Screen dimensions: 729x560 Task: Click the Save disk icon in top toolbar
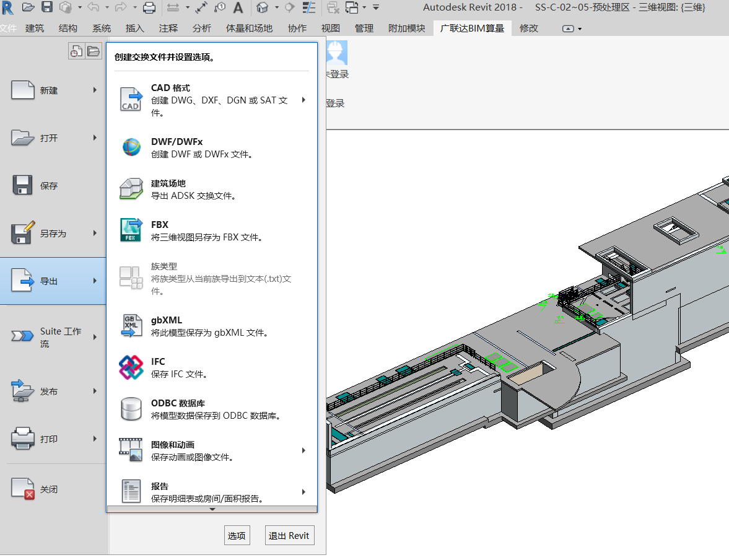click(47, 7)
